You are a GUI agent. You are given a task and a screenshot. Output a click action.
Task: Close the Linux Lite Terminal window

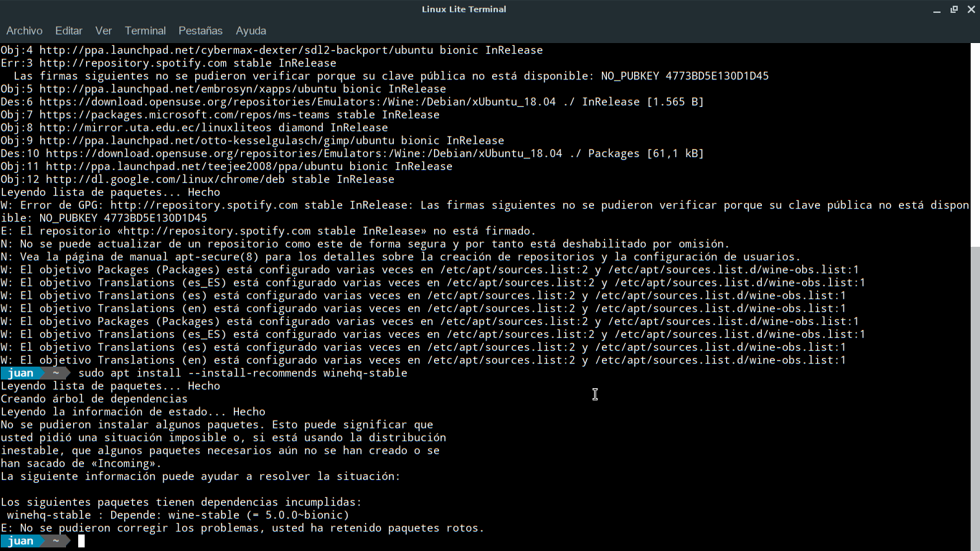971,9
